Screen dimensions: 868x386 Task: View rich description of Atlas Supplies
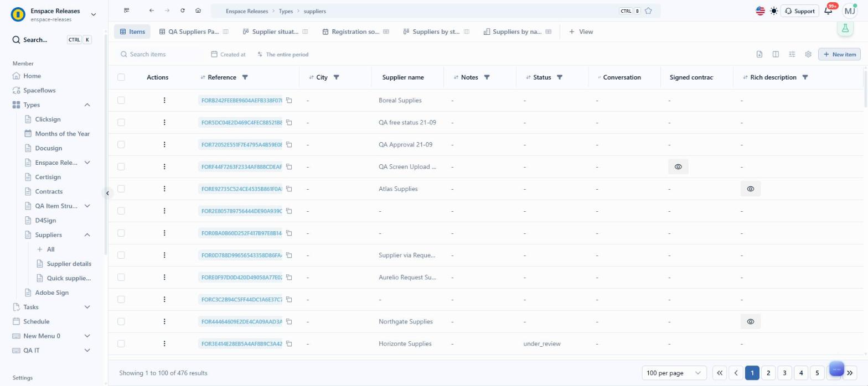coord(751,189)
